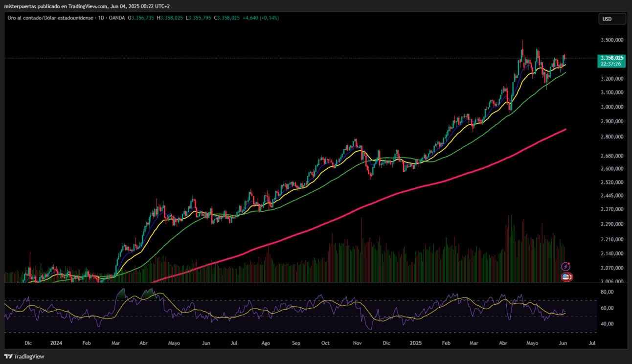Click the Dic label left of 2024
The width and height of the screenshot is (632, 364).
pyautogui.click(x=28, y=343)
